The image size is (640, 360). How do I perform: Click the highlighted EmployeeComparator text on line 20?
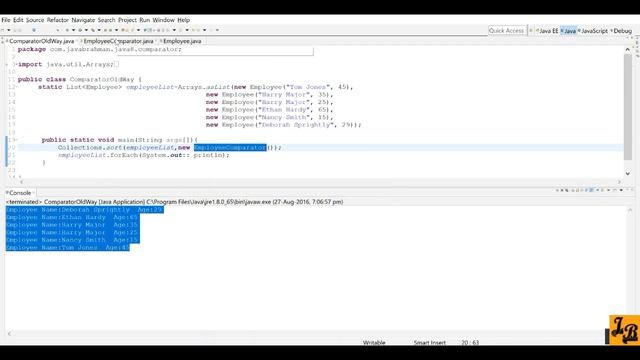pyautogui.click(x=230, y=147)
